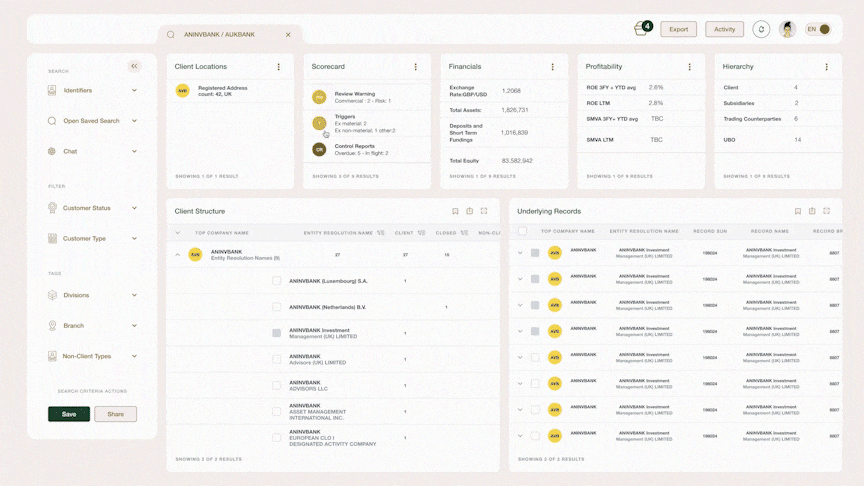This screenshot has height=486, width=864.
Task: Expand Underlying Records panel to fullscreen
Action: coord(827,211)
